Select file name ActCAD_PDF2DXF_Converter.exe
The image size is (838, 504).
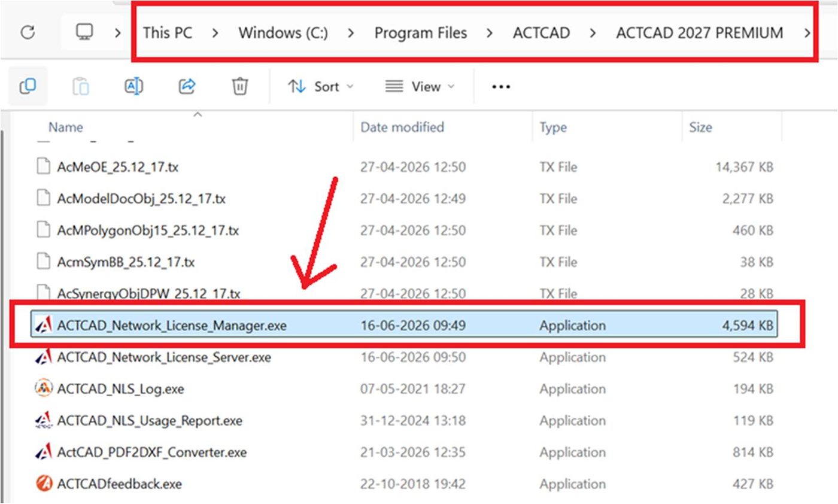coord(152,453)
